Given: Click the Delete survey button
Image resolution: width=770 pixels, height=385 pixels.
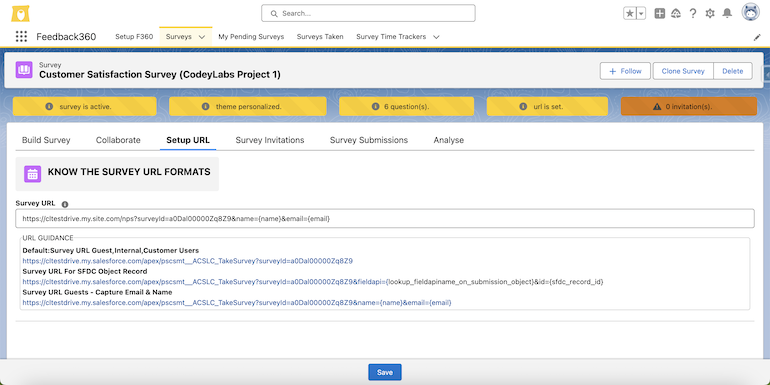Looking at the screenshot, I should coord(733,71).
